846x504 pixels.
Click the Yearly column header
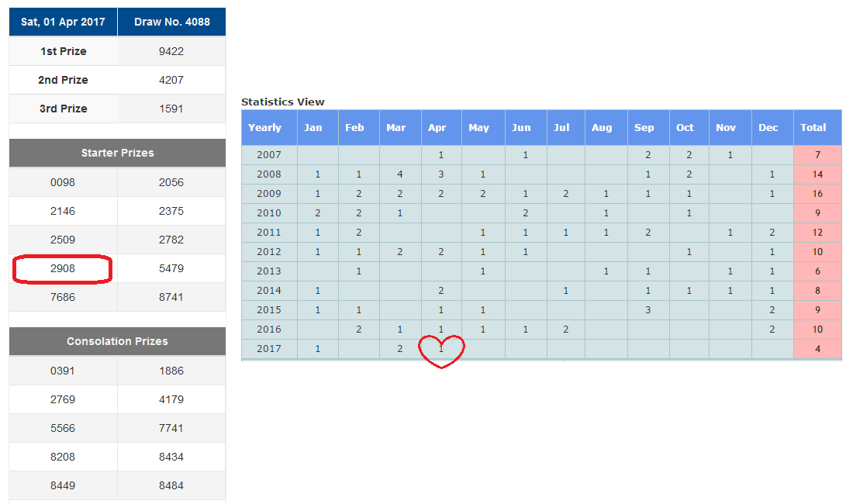(265, 127)
